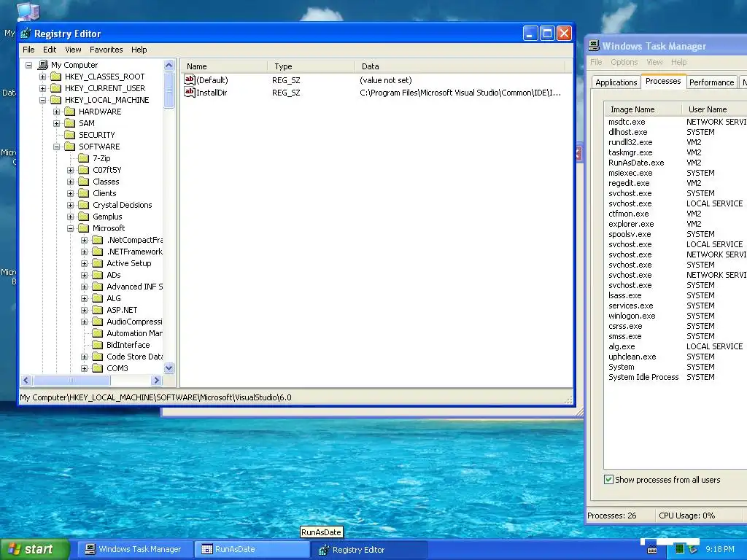The image size is (747, 560).
Task: Click the HKEY_CURRENT_USER folder icon
Action: point(56,88)
